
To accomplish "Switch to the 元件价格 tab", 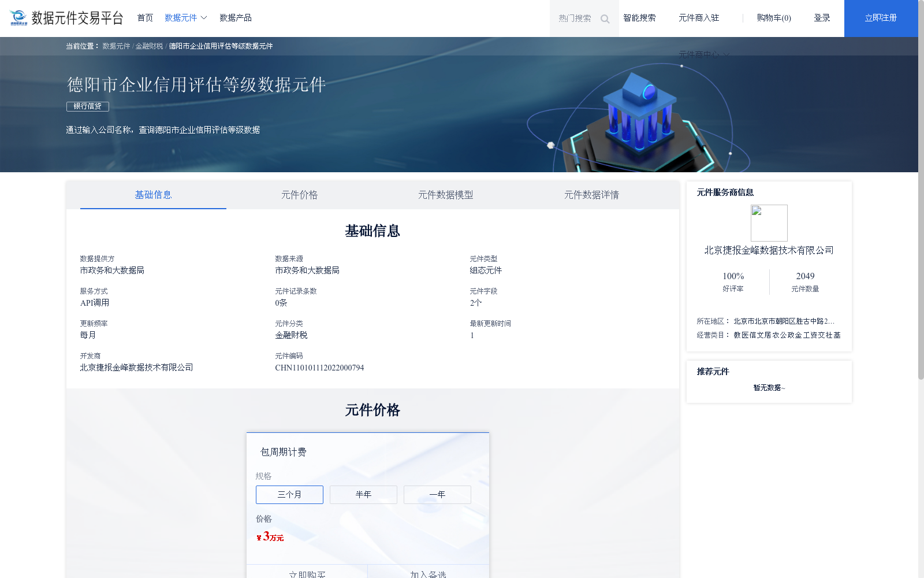I will coord(299,195).
